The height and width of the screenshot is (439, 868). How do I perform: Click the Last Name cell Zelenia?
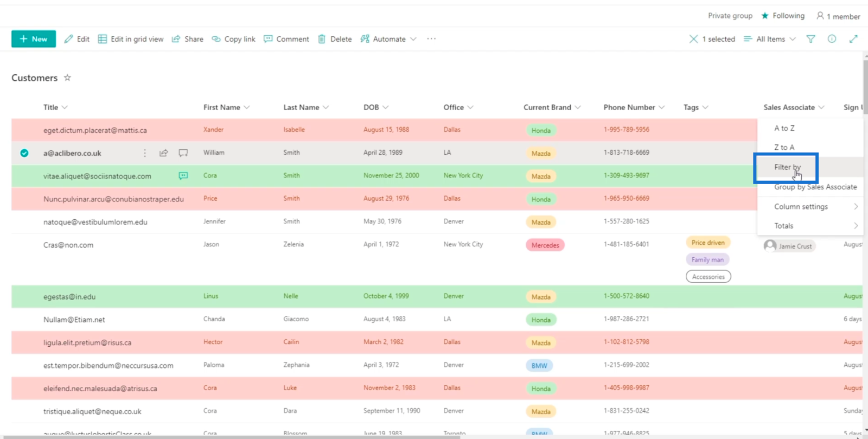coord(293,244)
